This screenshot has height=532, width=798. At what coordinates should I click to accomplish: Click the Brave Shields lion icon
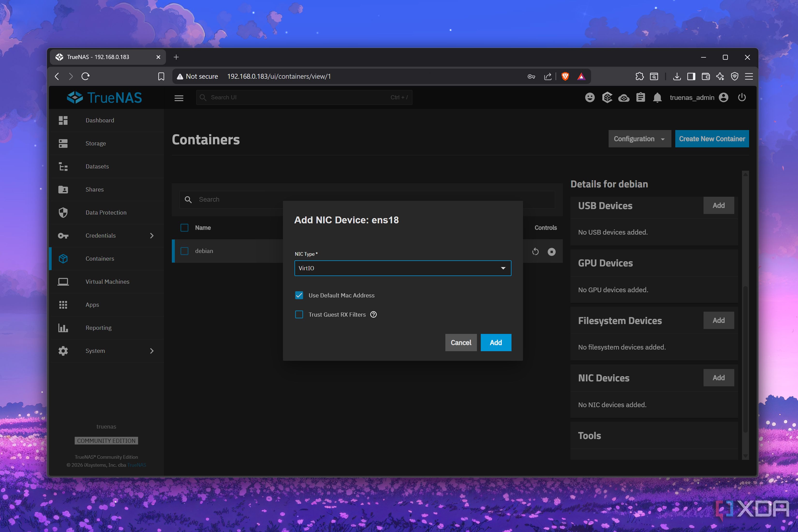(x=565, y=76)
